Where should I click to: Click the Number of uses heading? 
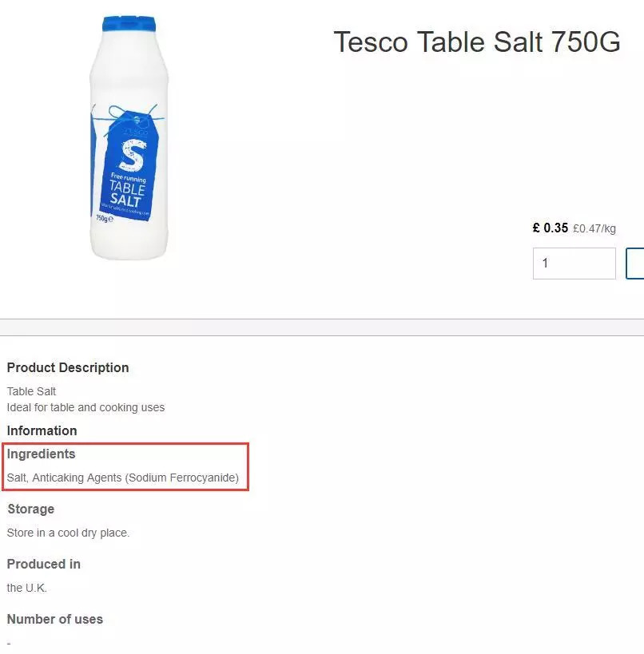point(55,620)
